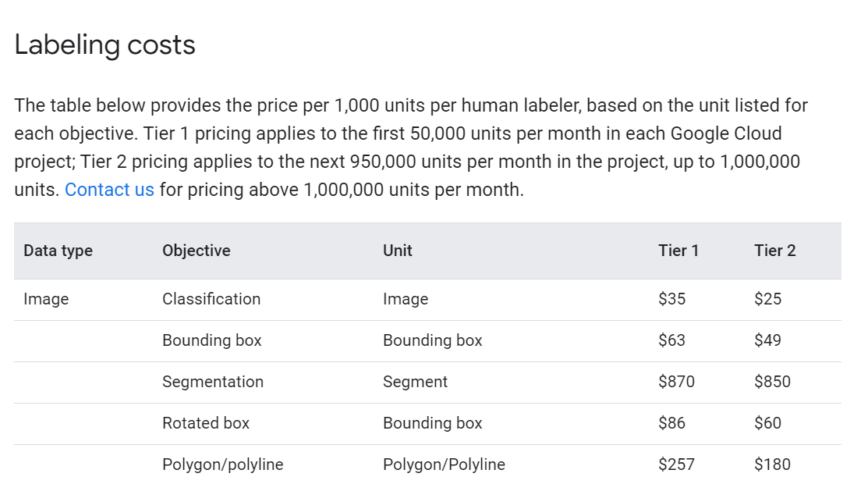Click the "Segmentation" objective cell
868x484 pixels.
[x=213, y=382]
